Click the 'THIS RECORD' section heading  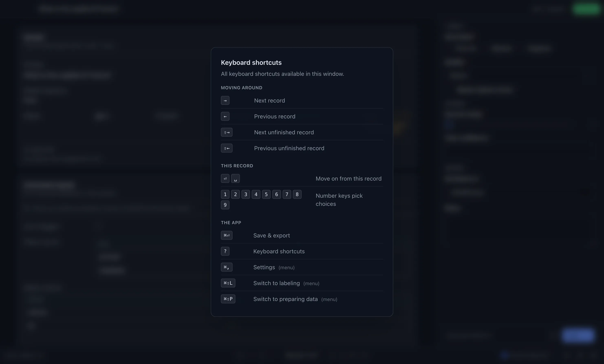pyautogui.click(x=237, y=166)
